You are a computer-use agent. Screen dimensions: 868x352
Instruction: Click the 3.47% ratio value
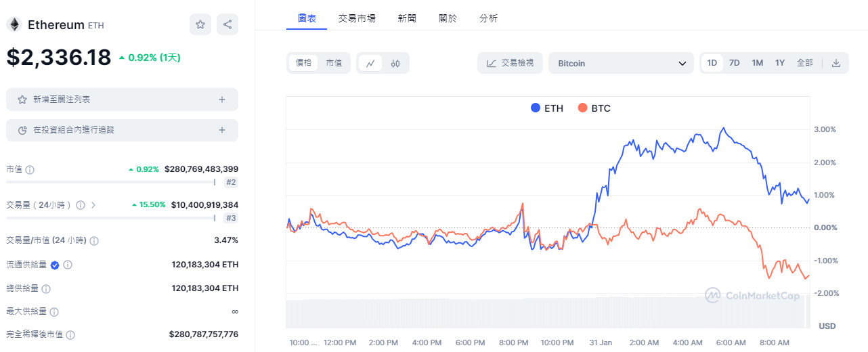pos(226,240)
